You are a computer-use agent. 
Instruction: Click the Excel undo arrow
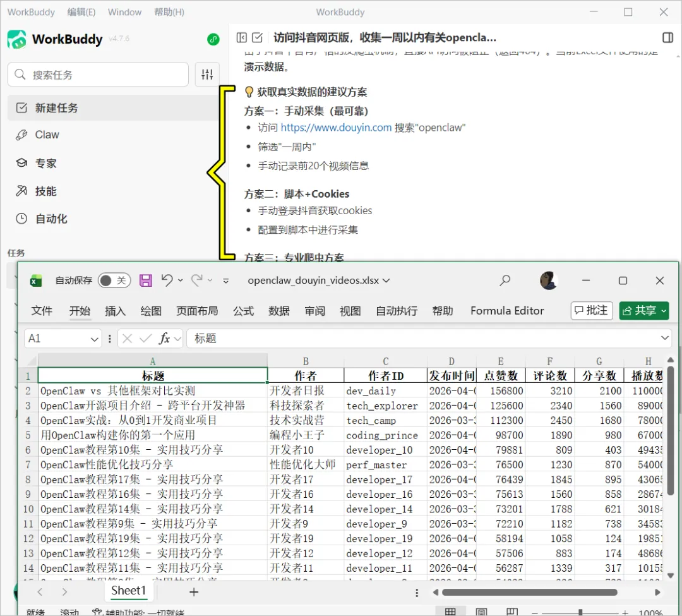pyautogui.click(x=167, y=281)
